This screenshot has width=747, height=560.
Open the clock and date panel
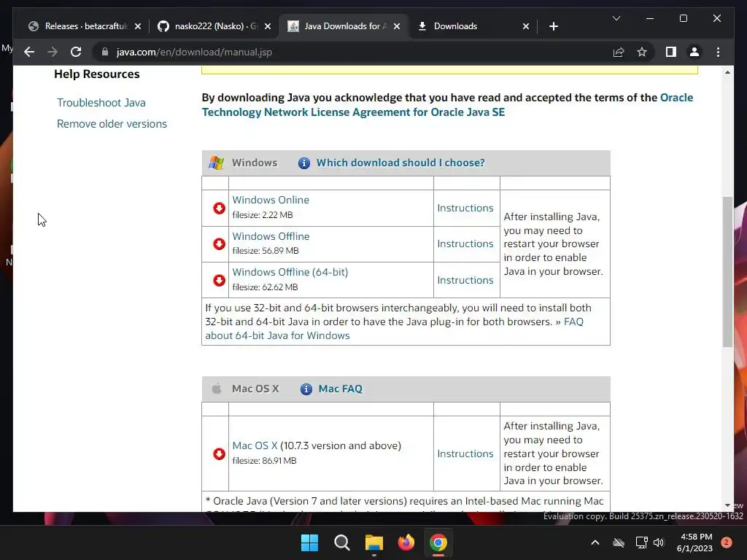click(696, 542)
